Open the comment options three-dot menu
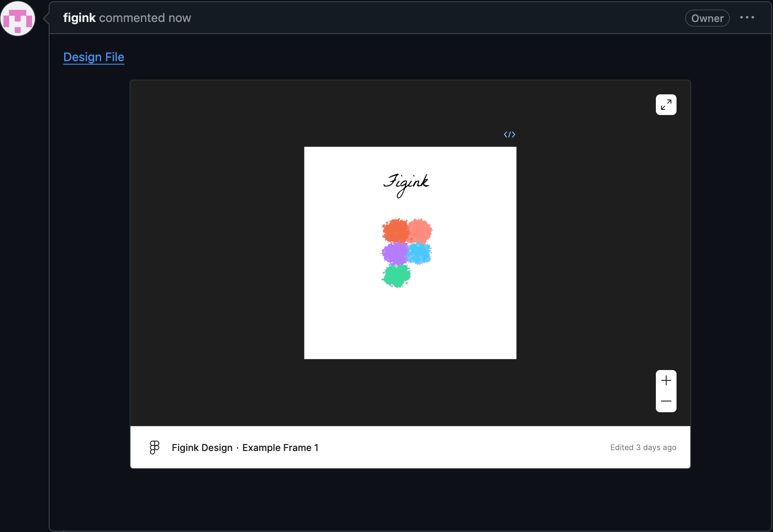Image resolution: width=773 pixels, height=532 pixels. pyautogui.click(x=747, y=18)
